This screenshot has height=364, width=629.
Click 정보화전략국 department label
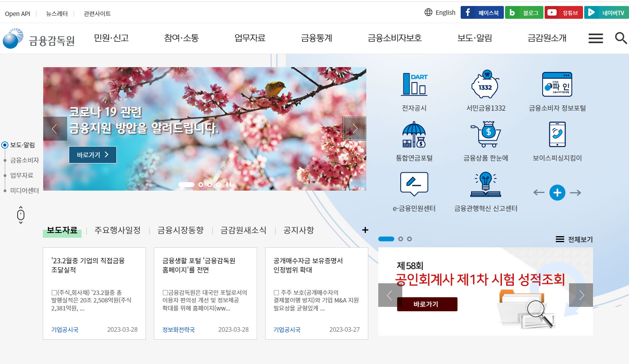coord(178,330)
